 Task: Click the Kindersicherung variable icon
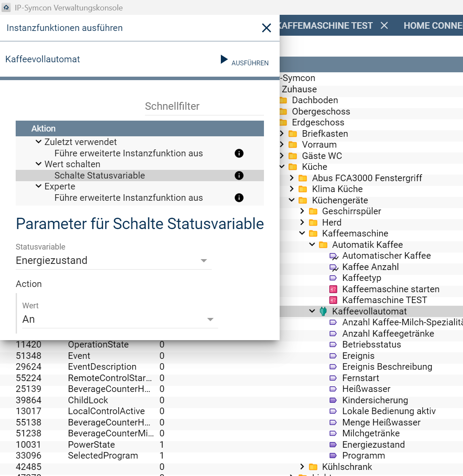click(333, 400)
